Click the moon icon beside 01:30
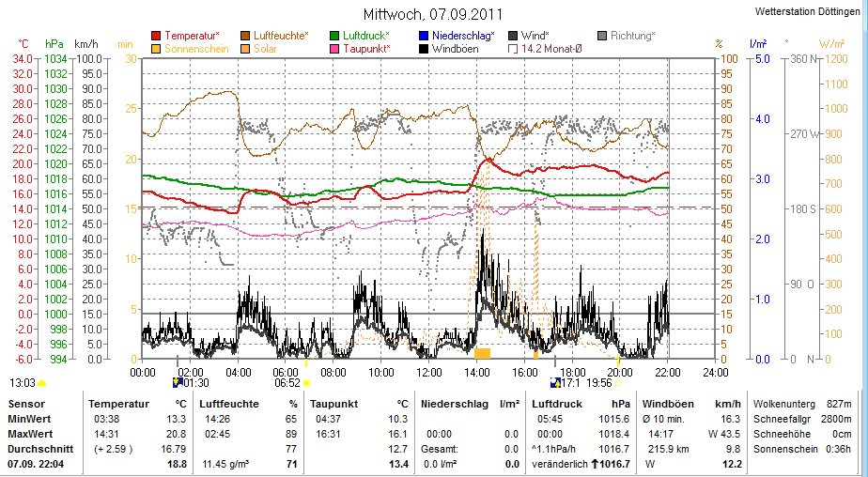Image resolution: width=868 pixels, height=477 pixels. coord(178,383)
